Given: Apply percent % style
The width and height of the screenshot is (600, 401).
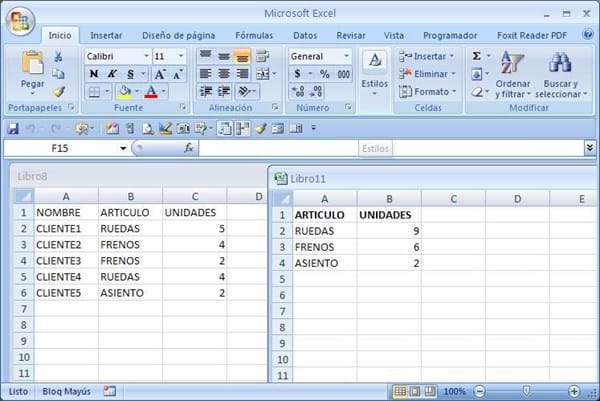Looking at the screenshot, I should (x=324, y=74).
